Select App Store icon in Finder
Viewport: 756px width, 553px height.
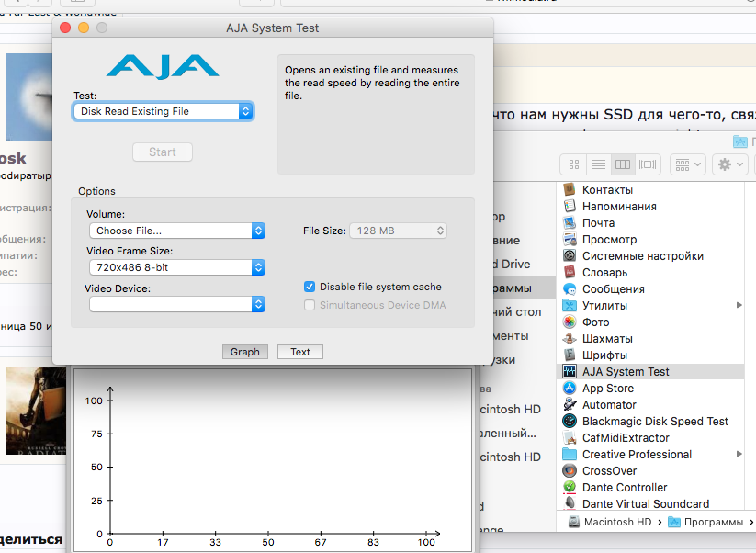pyautogui.click(x=570, y=389)
